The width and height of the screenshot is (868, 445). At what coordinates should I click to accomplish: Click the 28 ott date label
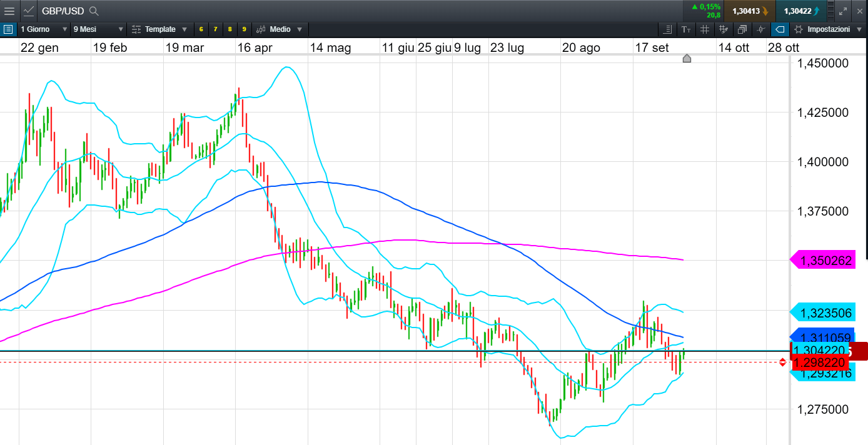point(783,47)
